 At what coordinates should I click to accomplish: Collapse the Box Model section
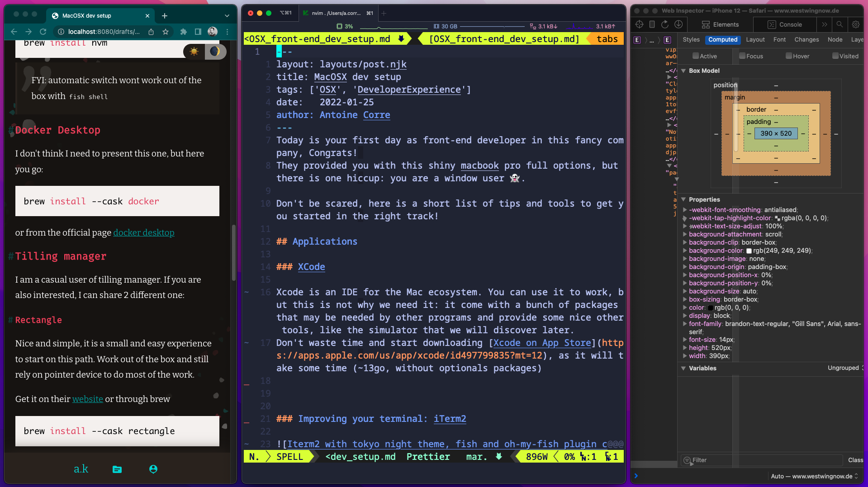(683, 71)
